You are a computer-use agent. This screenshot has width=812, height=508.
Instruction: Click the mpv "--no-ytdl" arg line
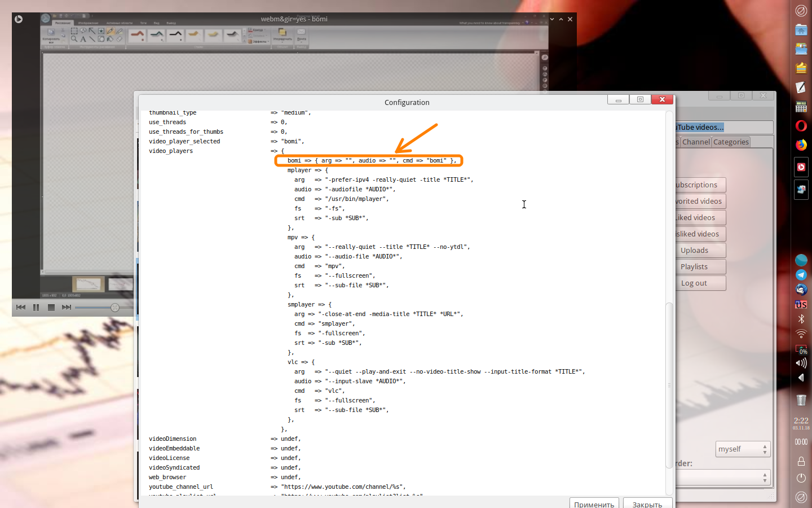tap(382, 247)
